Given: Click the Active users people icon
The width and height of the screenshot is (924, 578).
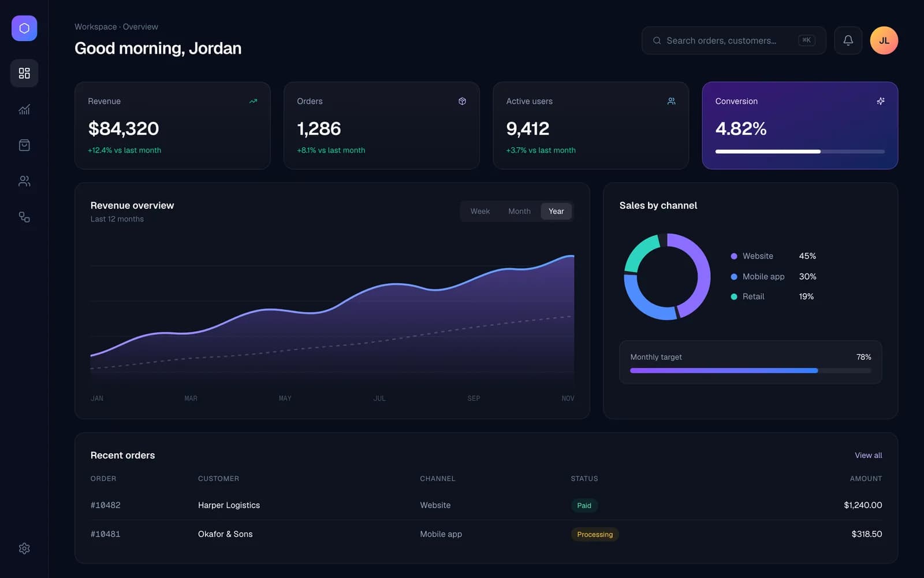Looking at the screenshot, I should pyautogui.click(x=671, y=101).
